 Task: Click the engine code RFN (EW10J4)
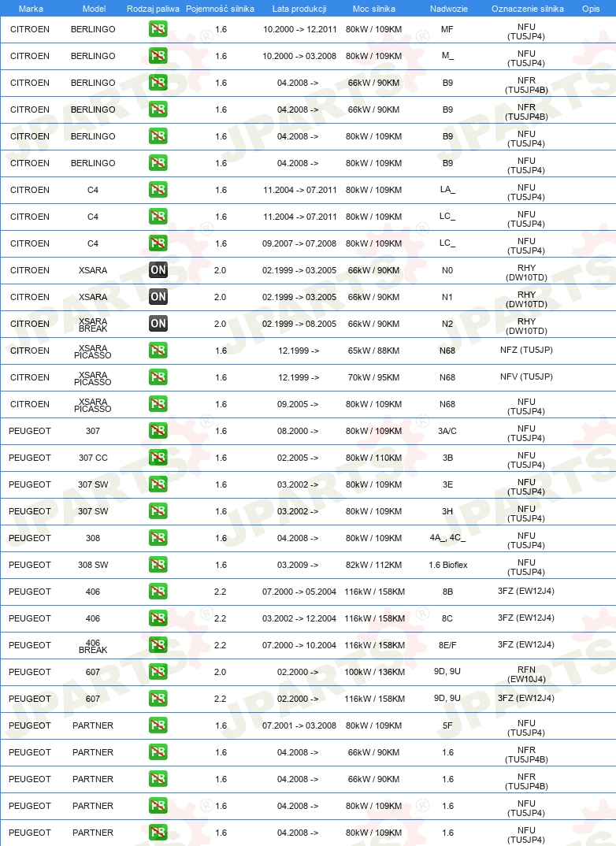tap(526, 674)
